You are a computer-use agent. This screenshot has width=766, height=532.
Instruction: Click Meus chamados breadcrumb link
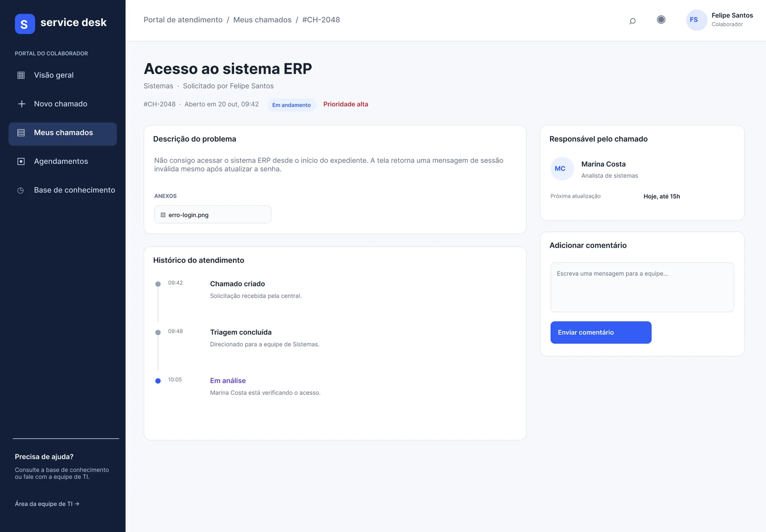262,20
